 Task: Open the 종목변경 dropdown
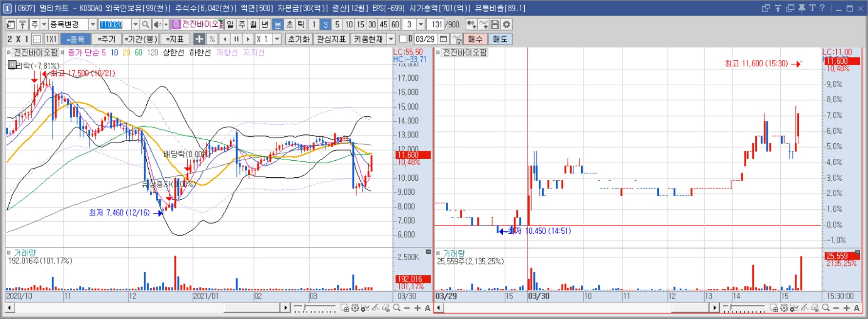pyautogui.click(x=93, y=24)
